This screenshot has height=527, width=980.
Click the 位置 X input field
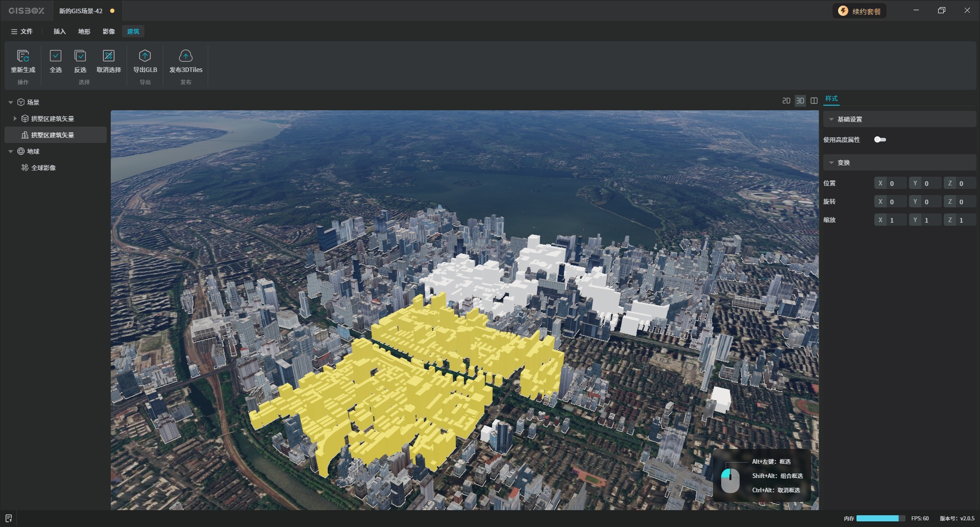[x=896, y=183]
